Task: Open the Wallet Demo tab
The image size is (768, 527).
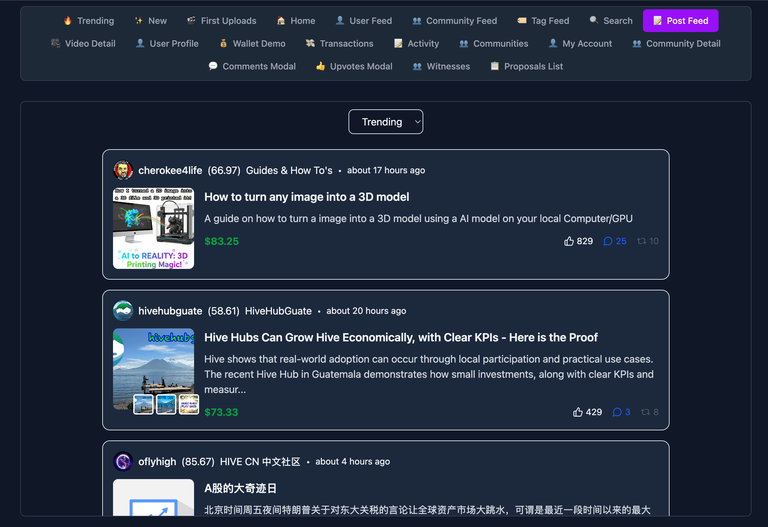Action: coord(252,44)
